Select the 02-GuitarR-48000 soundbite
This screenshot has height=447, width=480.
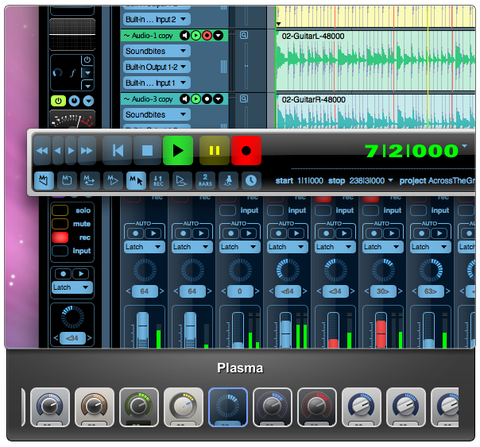click(375, 112)
